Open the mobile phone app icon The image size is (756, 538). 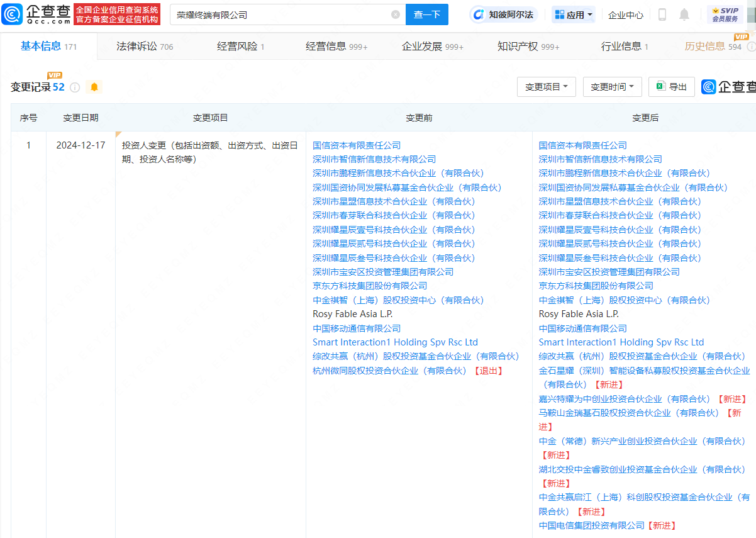pos(662,14)
